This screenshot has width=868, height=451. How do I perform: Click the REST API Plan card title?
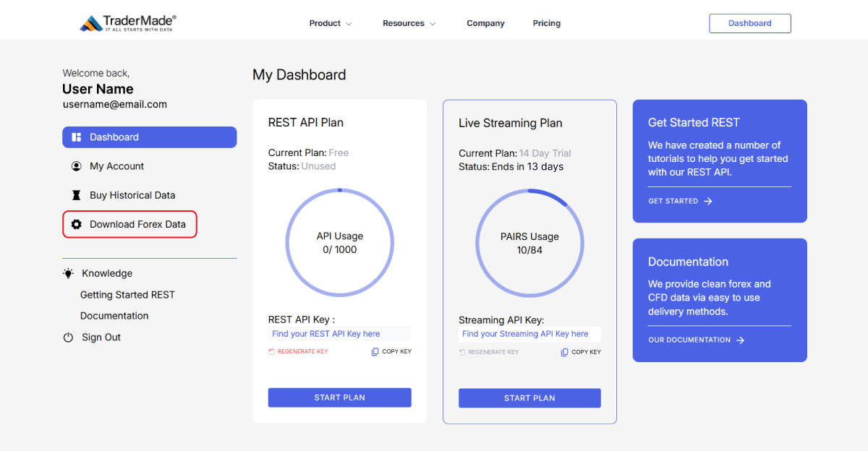point(306,123)
